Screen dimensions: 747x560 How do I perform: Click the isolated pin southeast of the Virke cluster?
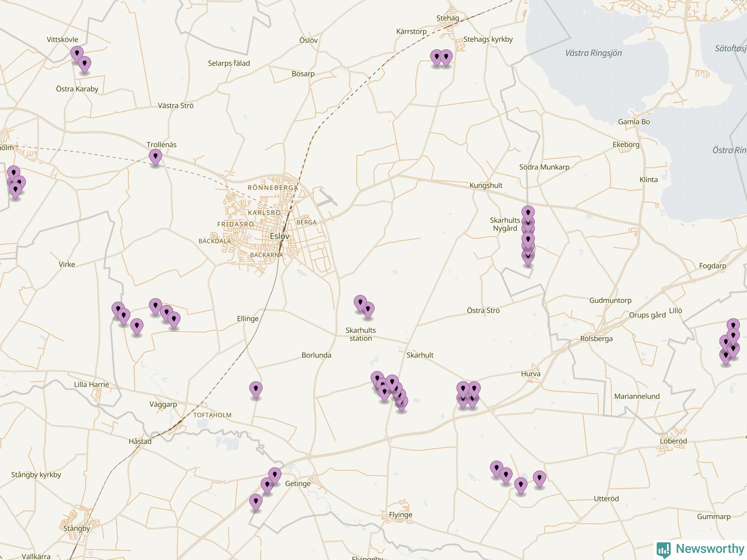click(x=137, y=327)
